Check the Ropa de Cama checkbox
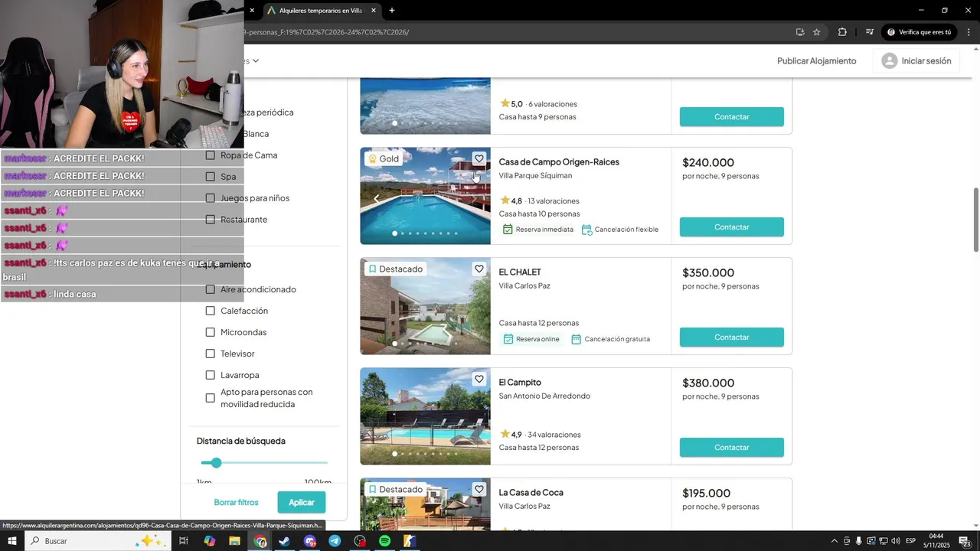The image size is (980, 551). pyautogui.click(x=211, y=155)
